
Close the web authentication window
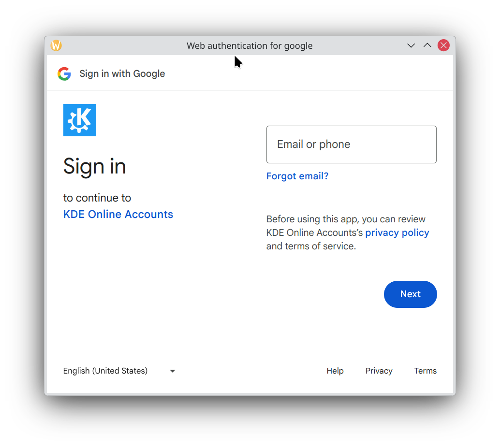[x=443, y=45]
